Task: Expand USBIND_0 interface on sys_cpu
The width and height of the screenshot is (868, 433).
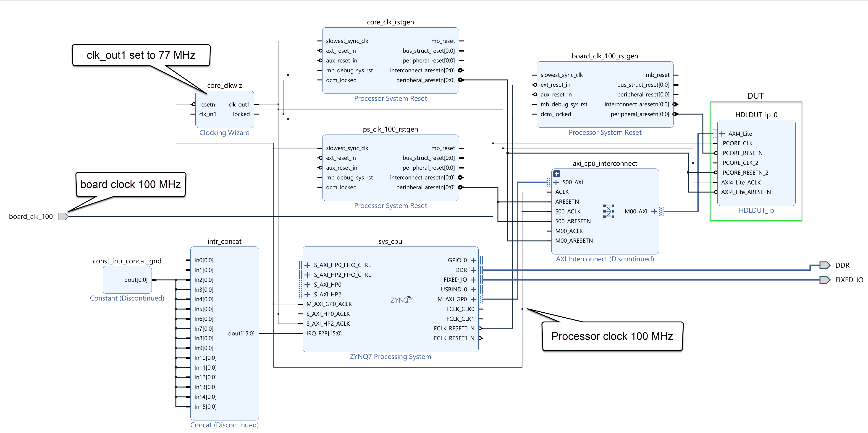Action: click(473, 290)
